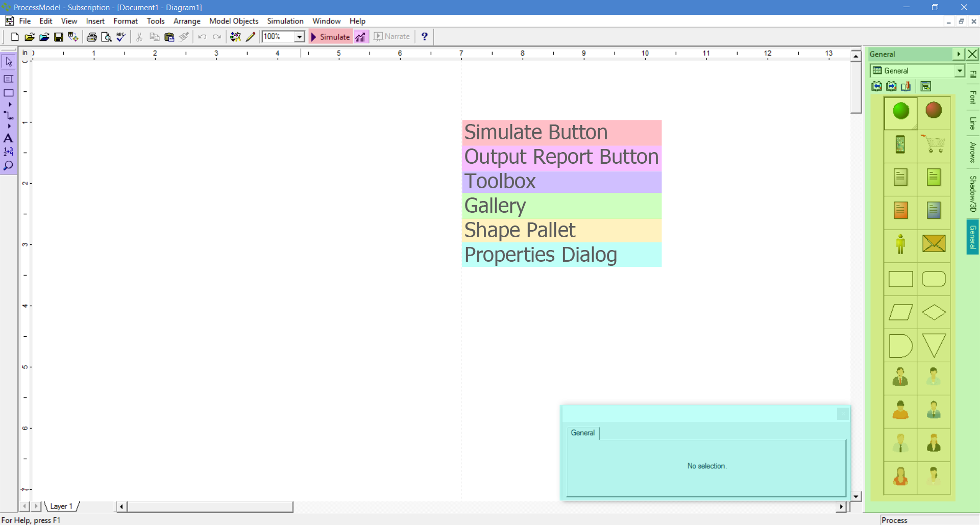Image resolution: width=980 pixels, height=525 pixels.
Task: Select the rectangle shape tool in the toolbox
Action: (x=9, y=93)
